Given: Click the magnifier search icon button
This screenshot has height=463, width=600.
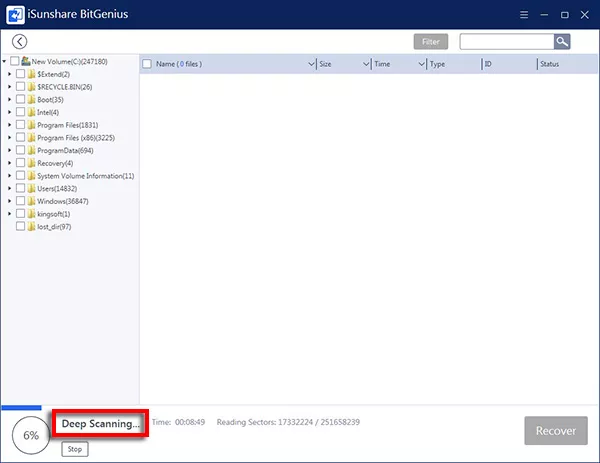Looking at the screenshot, I should tap(562, 41).
